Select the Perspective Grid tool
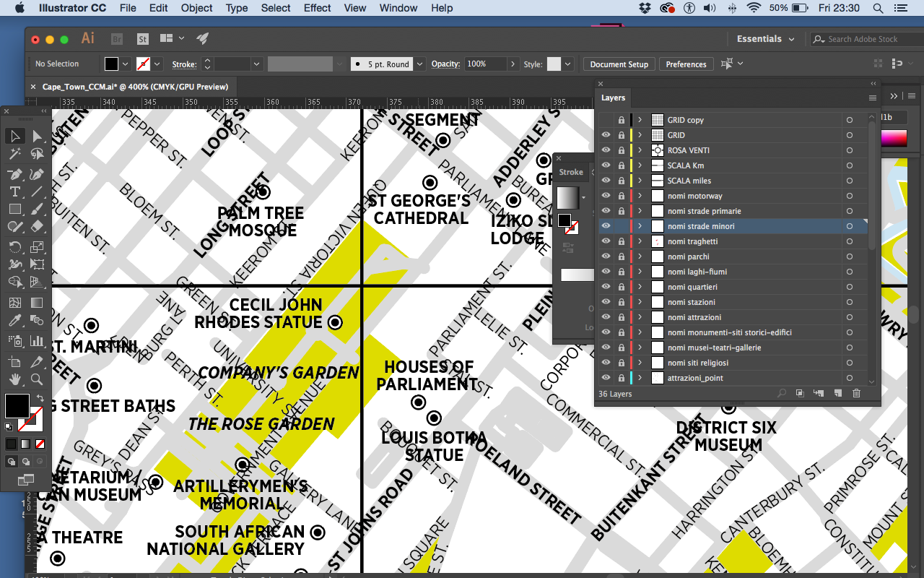Screen dimensions: 924x578 click(37, 282)
